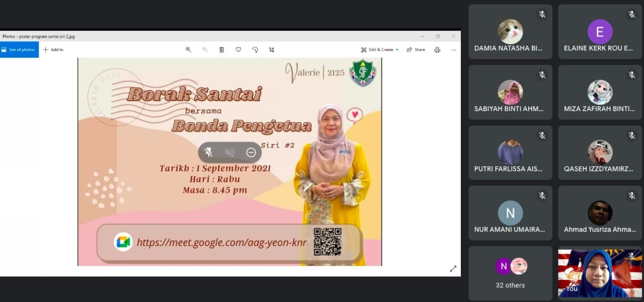The height and width of the screenshot is (302, 644).
Task: Click the Share button in Photos
Action: pyautogui.click(x=416, y=50)
